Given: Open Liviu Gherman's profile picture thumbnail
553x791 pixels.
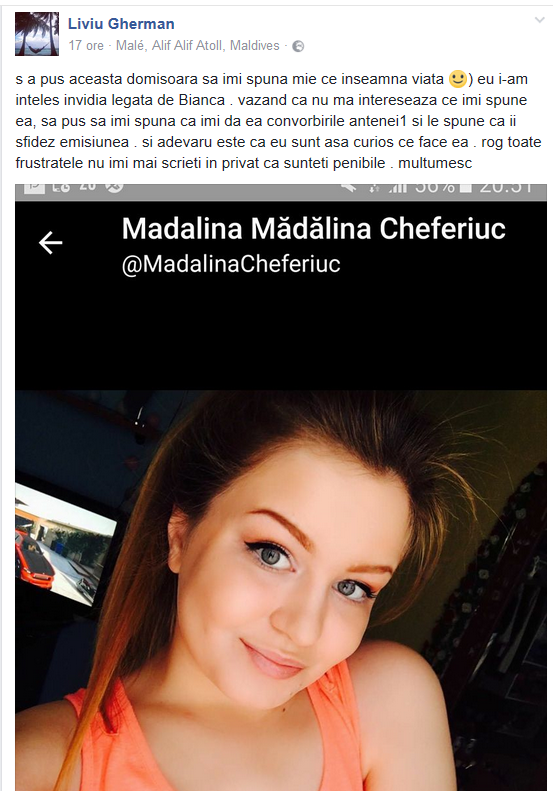Looking at the screenshot, I should 37,34.
